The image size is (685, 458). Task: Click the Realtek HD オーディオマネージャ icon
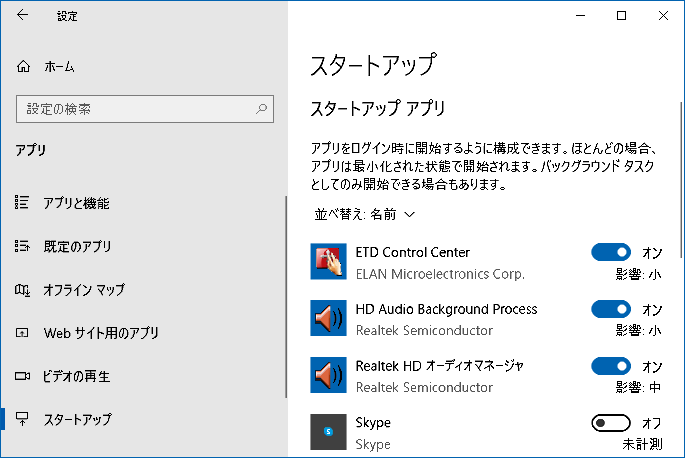pyautogui.click(x=327, y=375)
